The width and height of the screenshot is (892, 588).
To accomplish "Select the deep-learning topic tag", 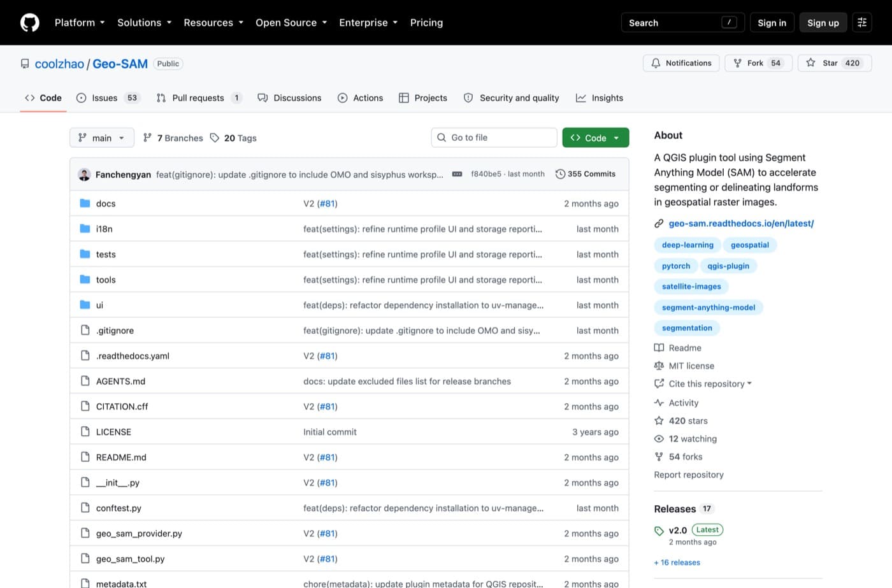I will pos(687,245).
